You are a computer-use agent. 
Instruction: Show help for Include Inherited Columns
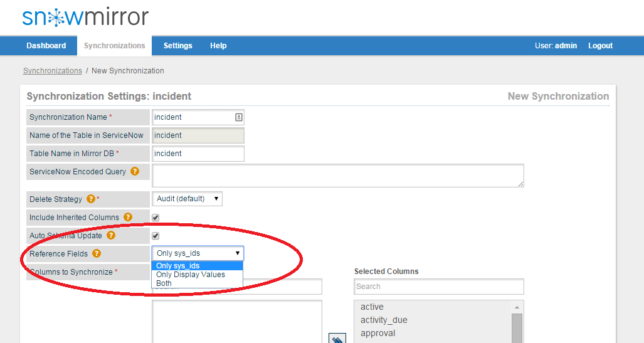pos(128,217)
